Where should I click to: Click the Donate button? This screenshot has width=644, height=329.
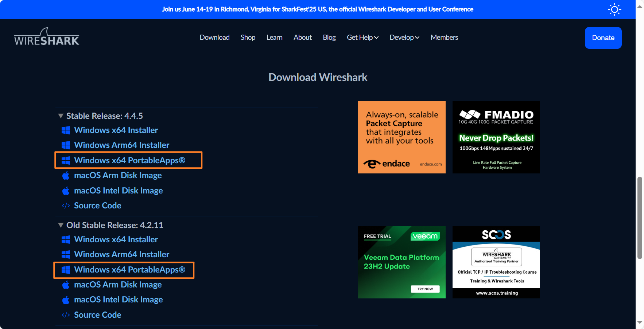pyautogui.click(x=603, y=38)
